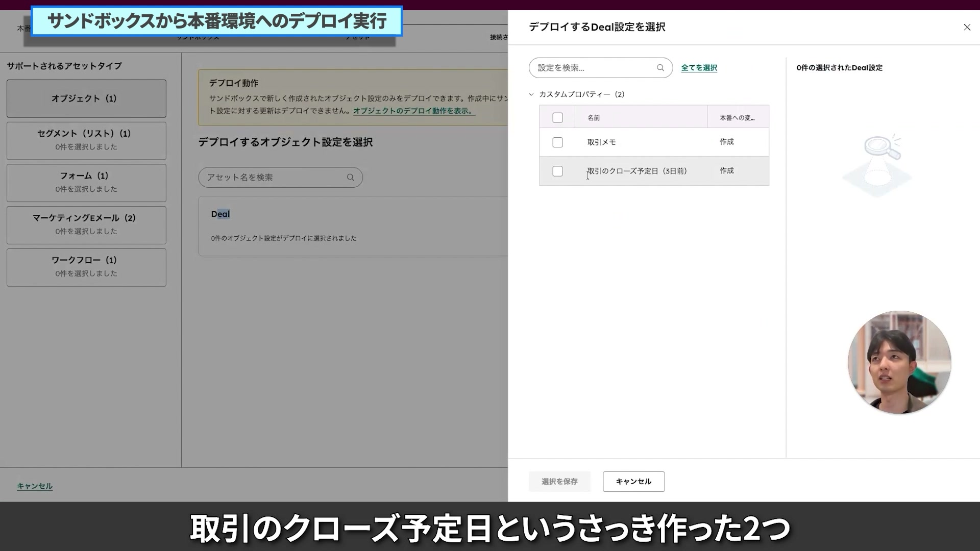Viewport: 980px width, 551px height.
Task: Click the magnifier icon in the アセット名を検索 field
Action: [x=350, y=177]
